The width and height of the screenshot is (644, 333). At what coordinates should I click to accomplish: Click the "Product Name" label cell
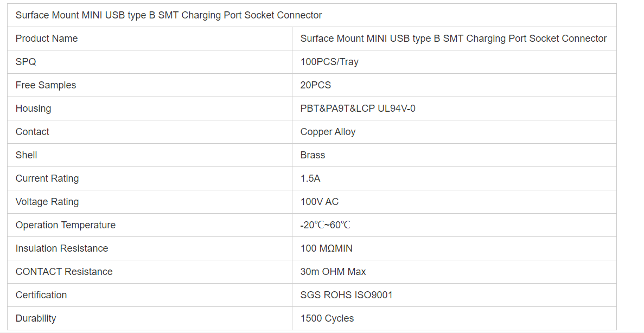[x=47, y=39]
